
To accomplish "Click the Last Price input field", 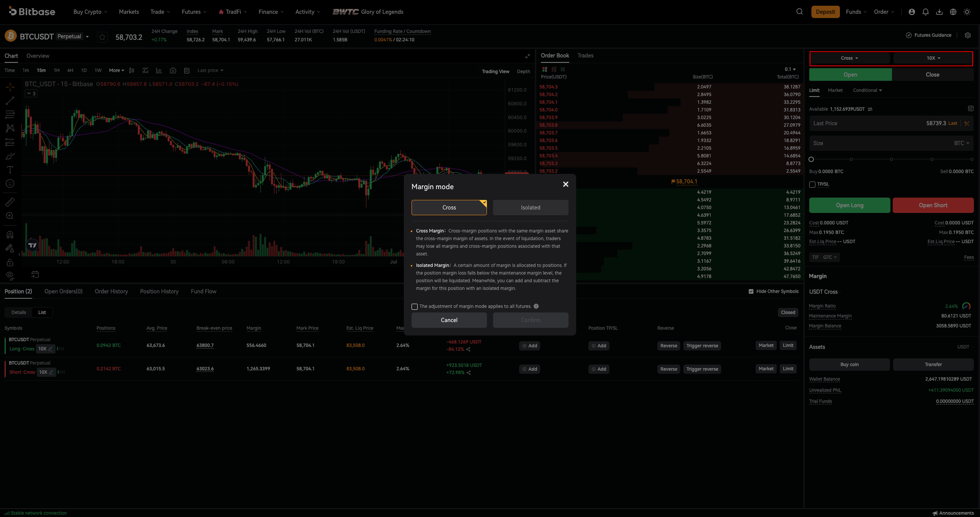I will click(x=891, y=123).
